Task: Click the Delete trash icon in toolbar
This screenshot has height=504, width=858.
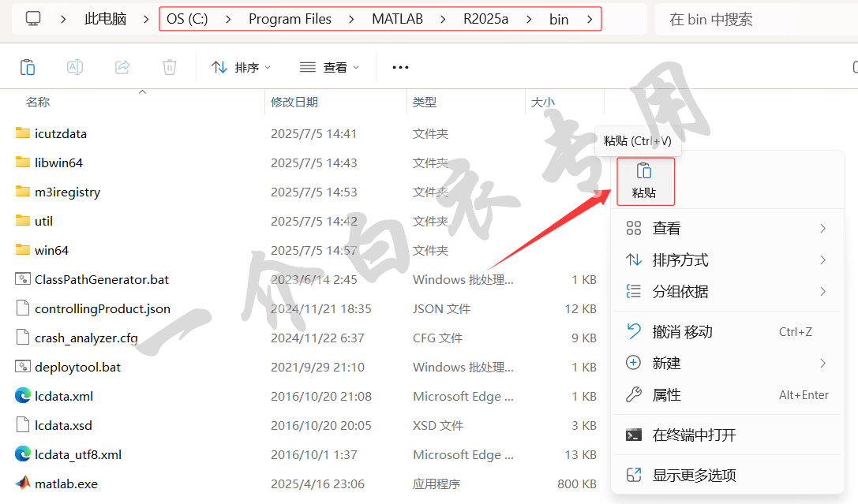Action: (170, 67)
